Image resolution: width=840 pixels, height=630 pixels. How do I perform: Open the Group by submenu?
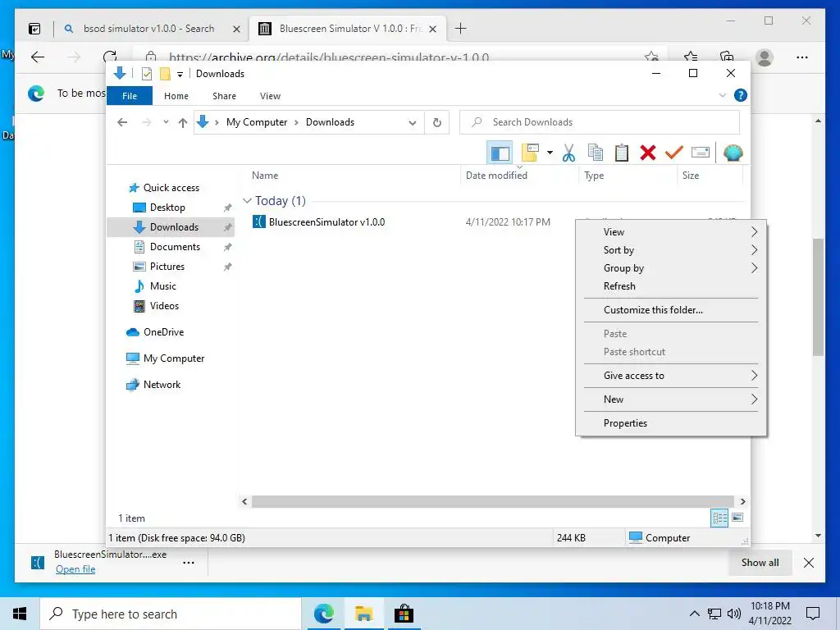tap(671, 268)
